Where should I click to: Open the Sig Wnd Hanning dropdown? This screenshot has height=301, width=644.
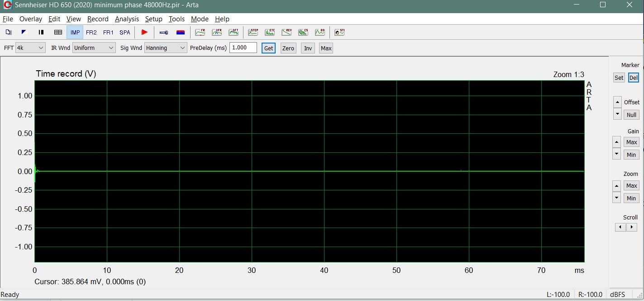[x=166, y=48]
